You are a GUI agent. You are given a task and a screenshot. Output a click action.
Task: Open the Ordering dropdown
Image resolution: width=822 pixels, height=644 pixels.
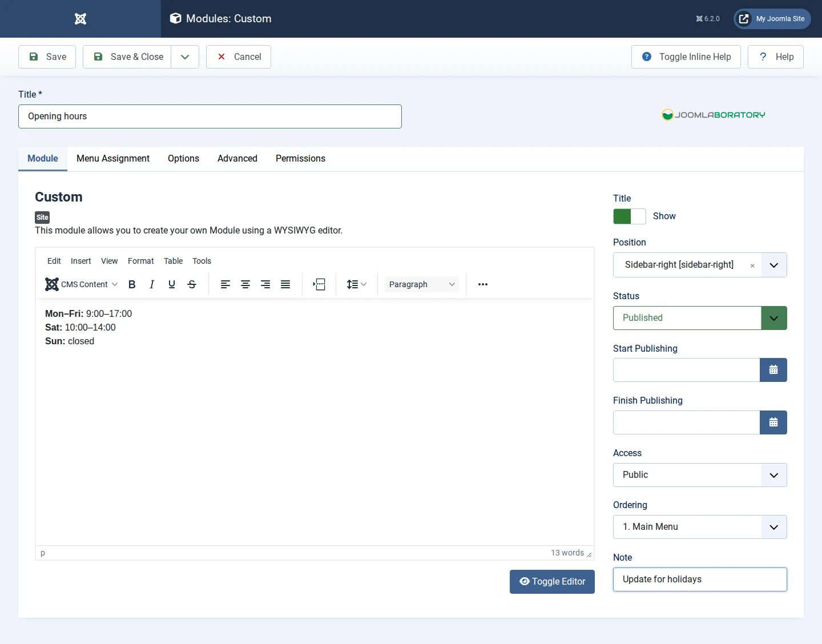point(700,527)
